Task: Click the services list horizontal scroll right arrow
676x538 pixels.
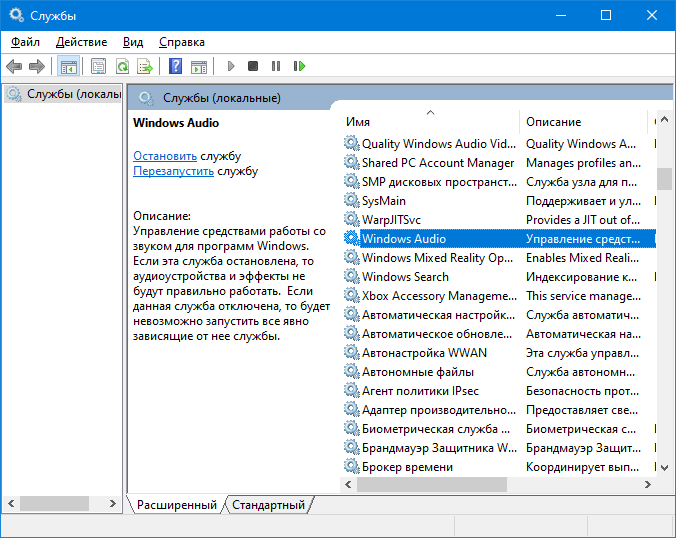Action: [x=648, y=485]
